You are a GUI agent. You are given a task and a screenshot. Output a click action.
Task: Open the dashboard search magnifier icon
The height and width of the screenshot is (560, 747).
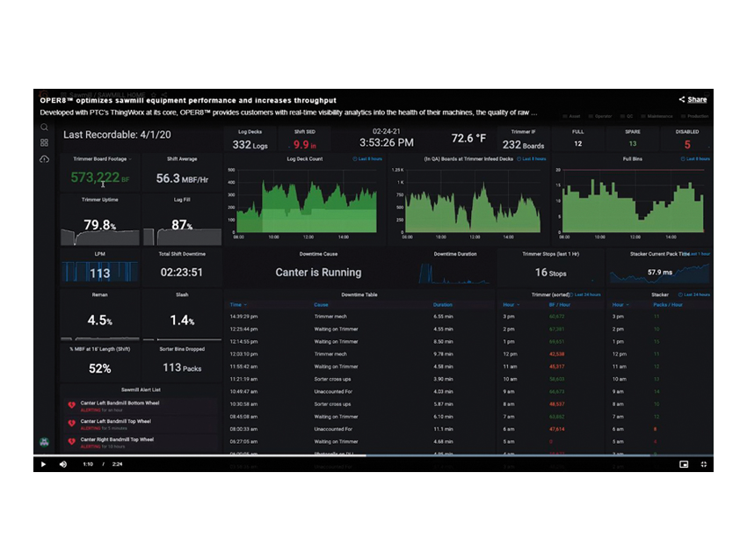(44, 127)
